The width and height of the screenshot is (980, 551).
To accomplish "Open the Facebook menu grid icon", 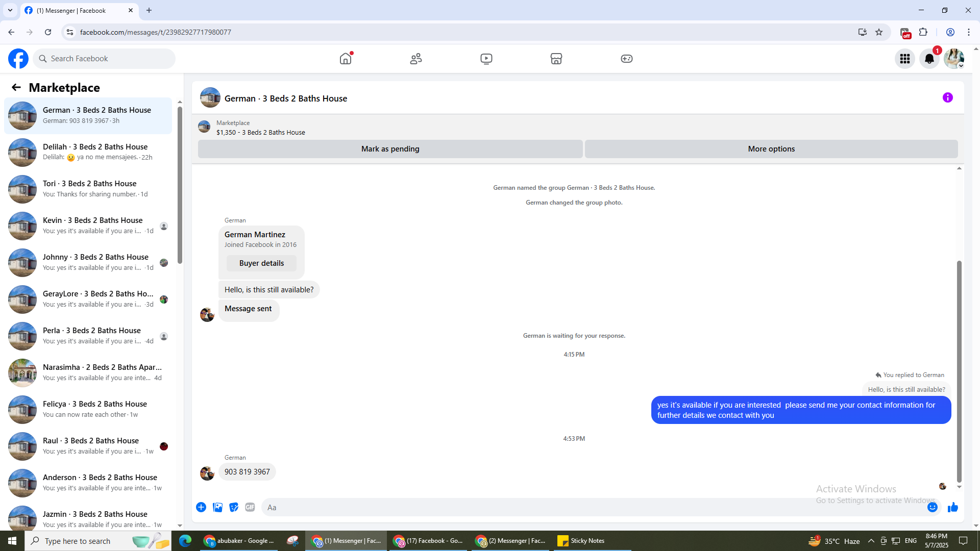I will tap(905, 59).
